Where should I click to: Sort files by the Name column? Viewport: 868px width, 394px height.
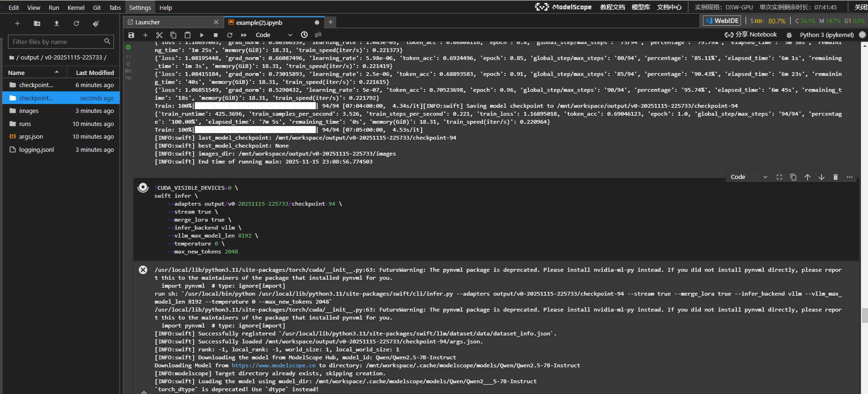click(x=33, y=73)
